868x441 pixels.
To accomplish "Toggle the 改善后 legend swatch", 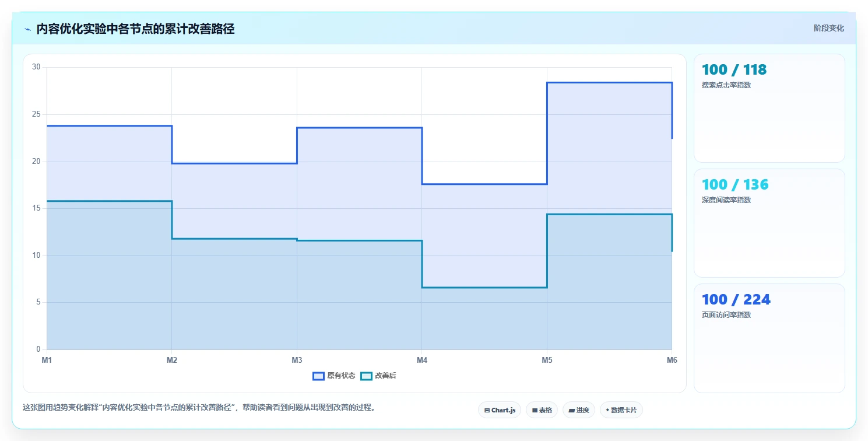I will [366, 376].
